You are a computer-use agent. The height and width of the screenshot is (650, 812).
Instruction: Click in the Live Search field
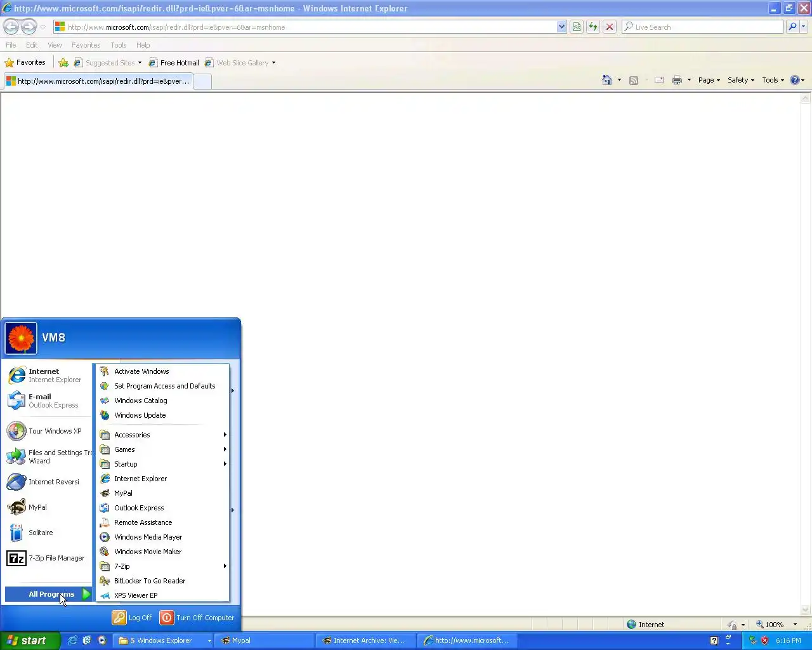coord(703,27)
